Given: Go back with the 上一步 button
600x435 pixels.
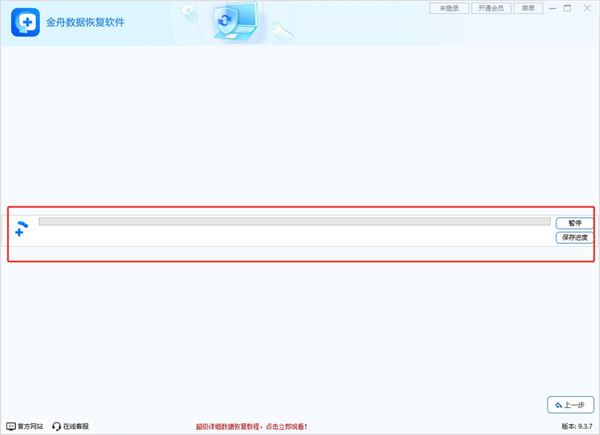Looking at the screenshot, I should 571,405.
